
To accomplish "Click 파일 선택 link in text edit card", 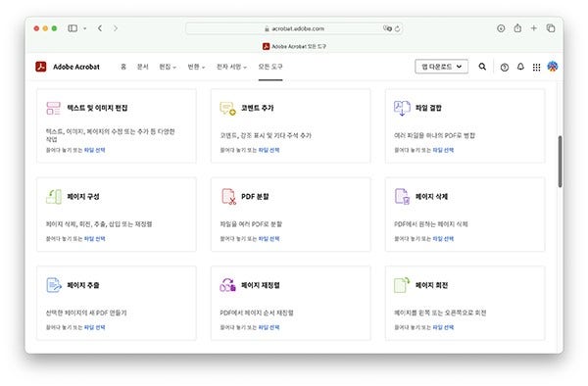I will pyautogui.click(x=94, y=150).
